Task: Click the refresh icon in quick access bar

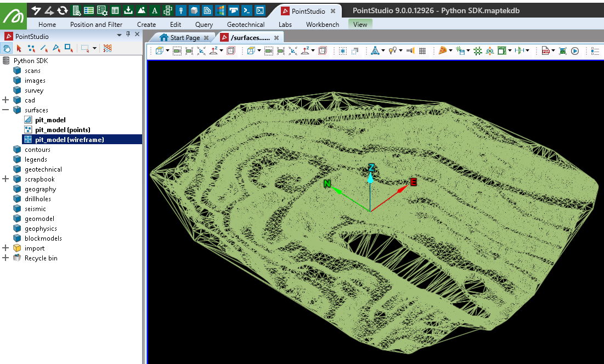Action: (63, 10)
